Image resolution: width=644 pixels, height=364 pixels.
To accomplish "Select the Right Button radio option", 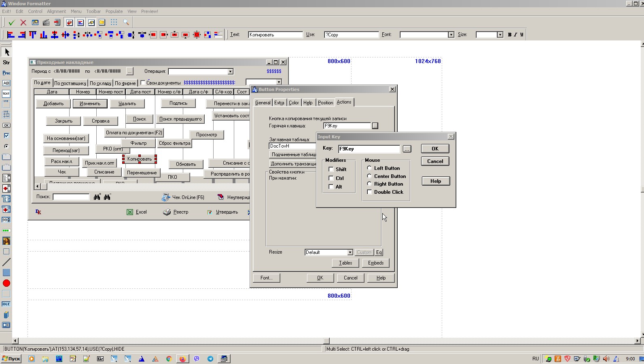I will [369, 184].
